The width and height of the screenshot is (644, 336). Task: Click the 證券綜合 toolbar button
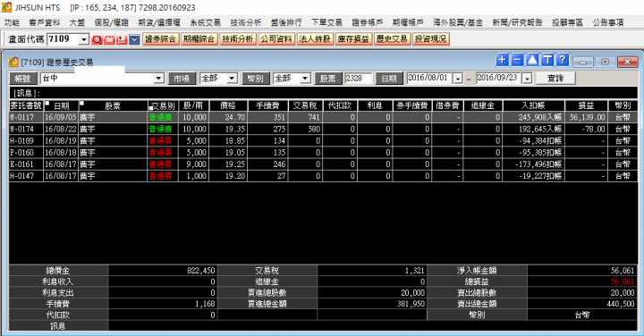point(161,39)
